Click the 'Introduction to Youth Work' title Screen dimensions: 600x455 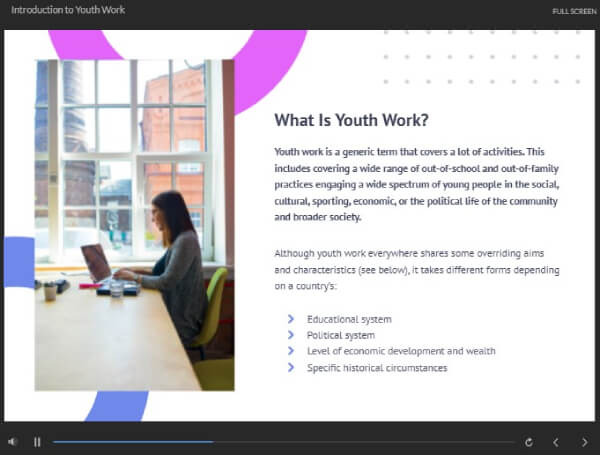(x=68, y=10)
